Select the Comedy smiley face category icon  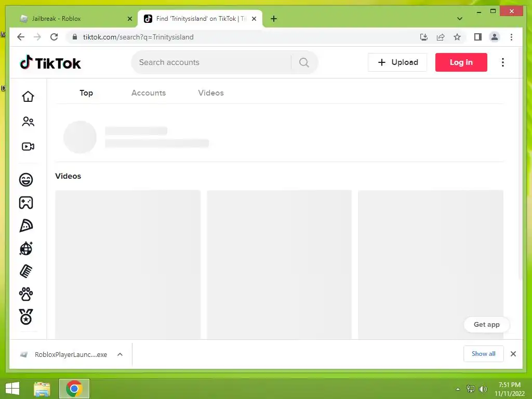pos(26,179)
